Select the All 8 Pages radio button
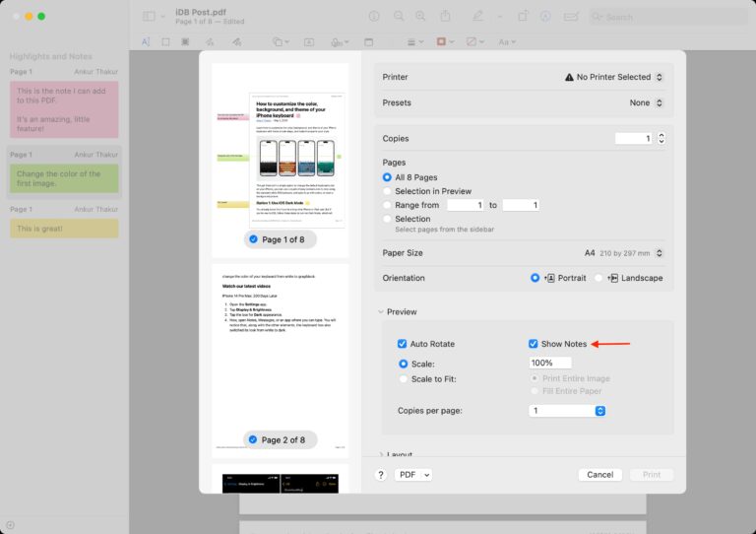This screenshot has height=534, width=756. pos(387,177)
